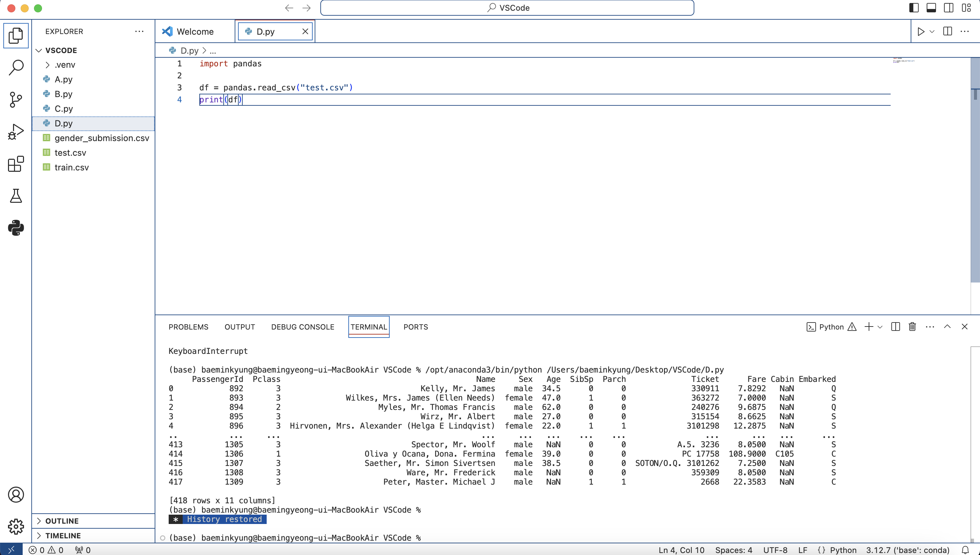Open notifications bell in status bar
Image resolution: width=980 pixels, height=555 pixels.
pyautogui.click(x=965, y=550)
